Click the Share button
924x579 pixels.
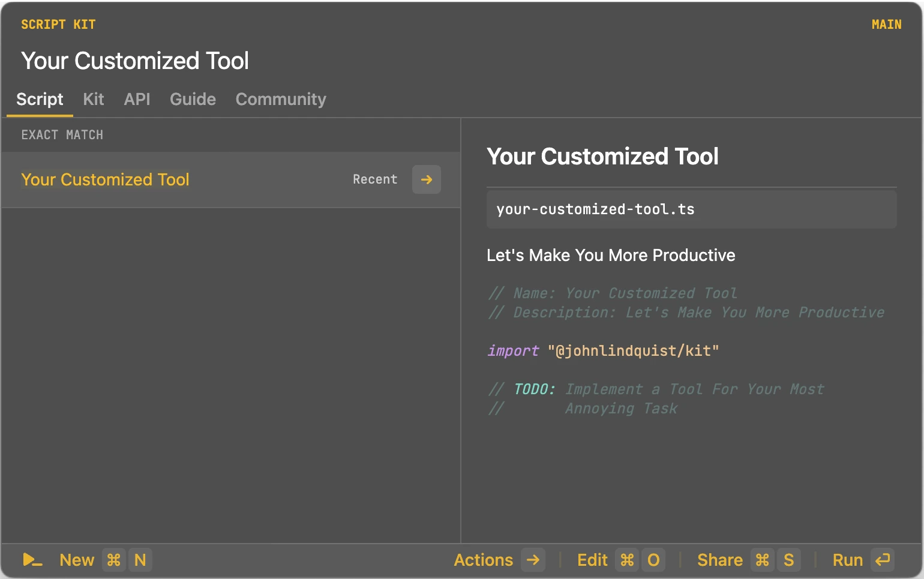(720, 560)
